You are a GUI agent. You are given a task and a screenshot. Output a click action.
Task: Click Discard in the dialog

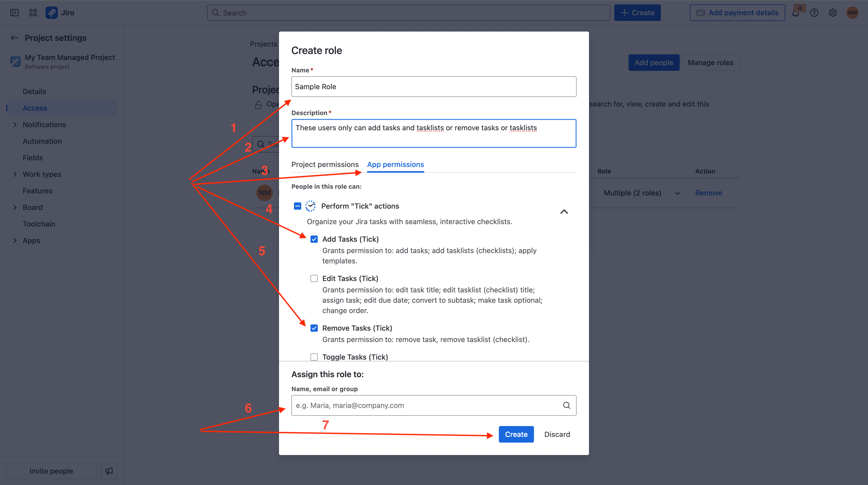(557, 434)
